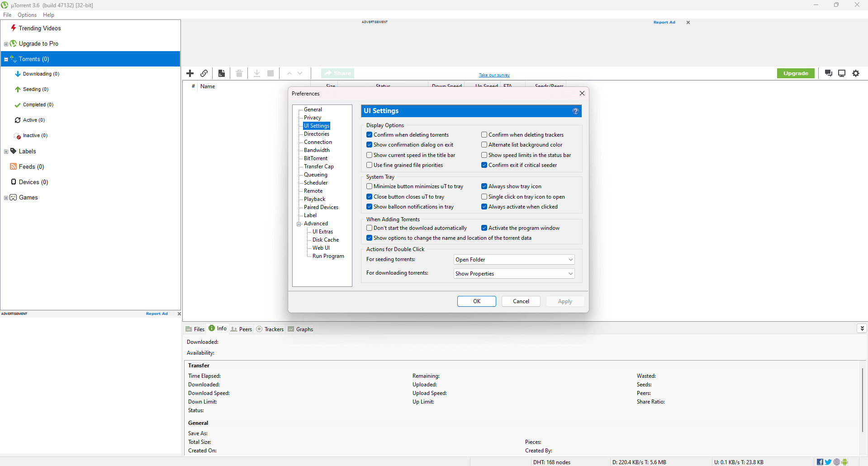Open Preferences via gear icon in toolbar
Image resolution: width=868 pixels, height=466 pixels.
tap(856, 73)
